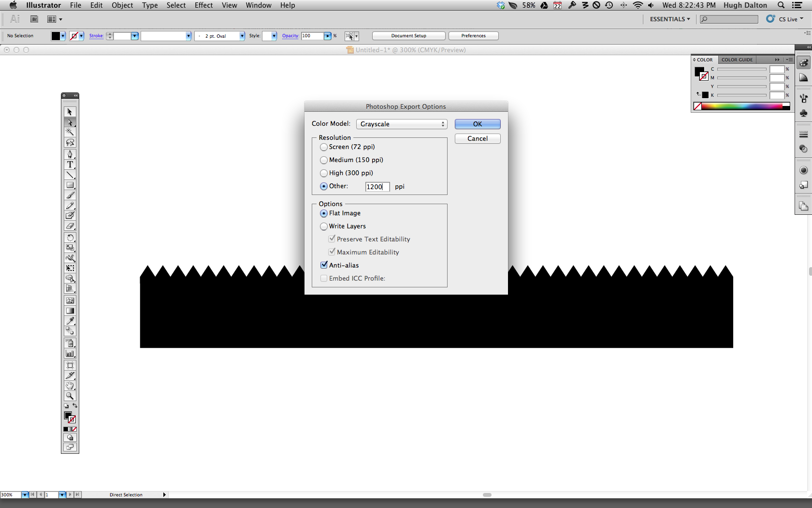Open the Type menu
The image size is (812, 508).
tap(150, 5)
